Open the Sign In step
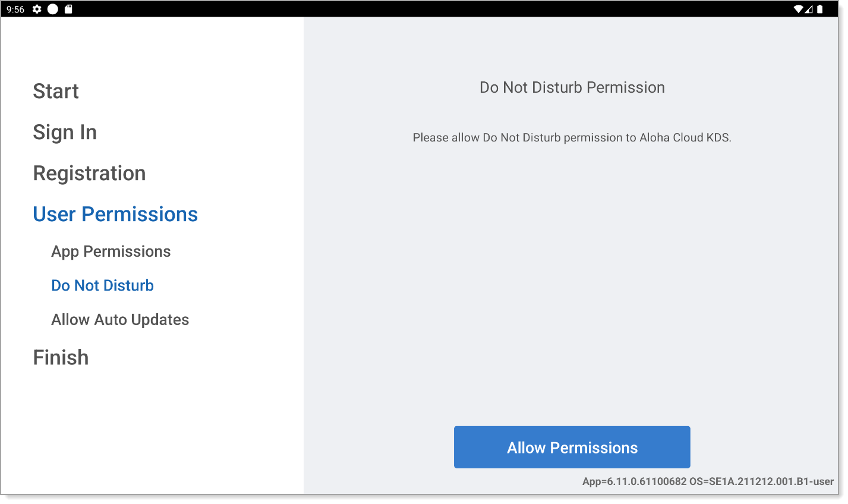Viewport: 848px width, 504px height. pos(65,132)
